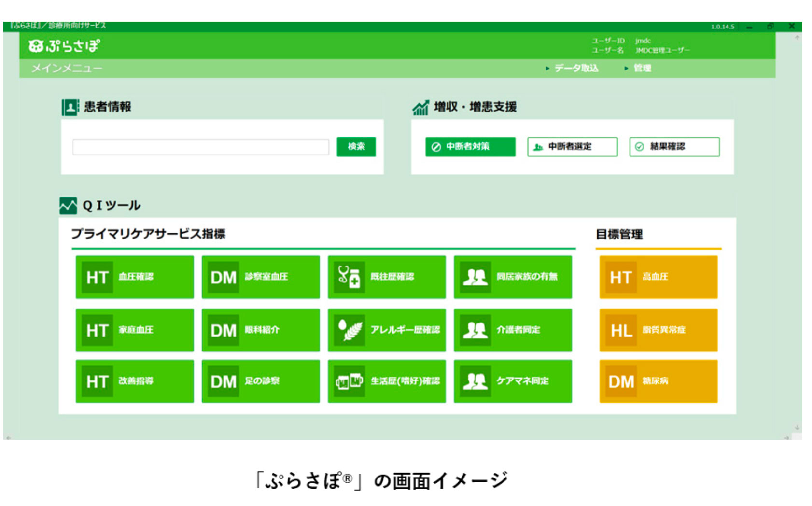Viewport: 812px width, 506px height.
Task: Open DM 足の診察 tile
Action: tap(261, 381)
